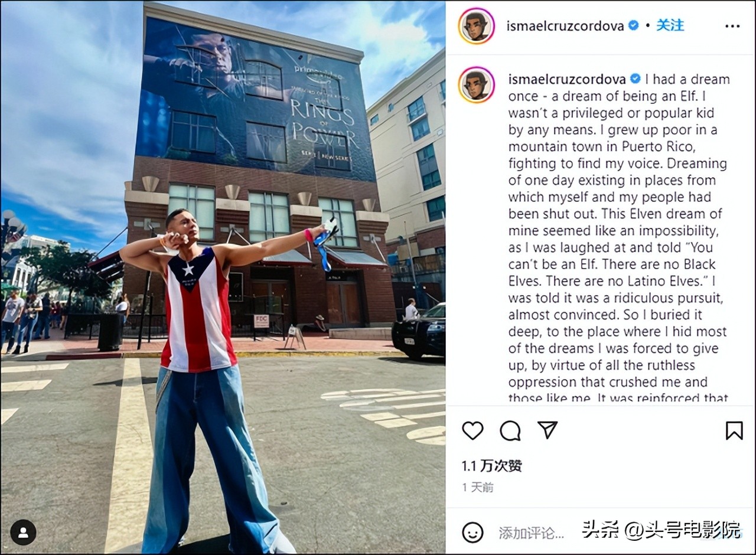Open comments using the speech bubble icon

tap(510, 430)
